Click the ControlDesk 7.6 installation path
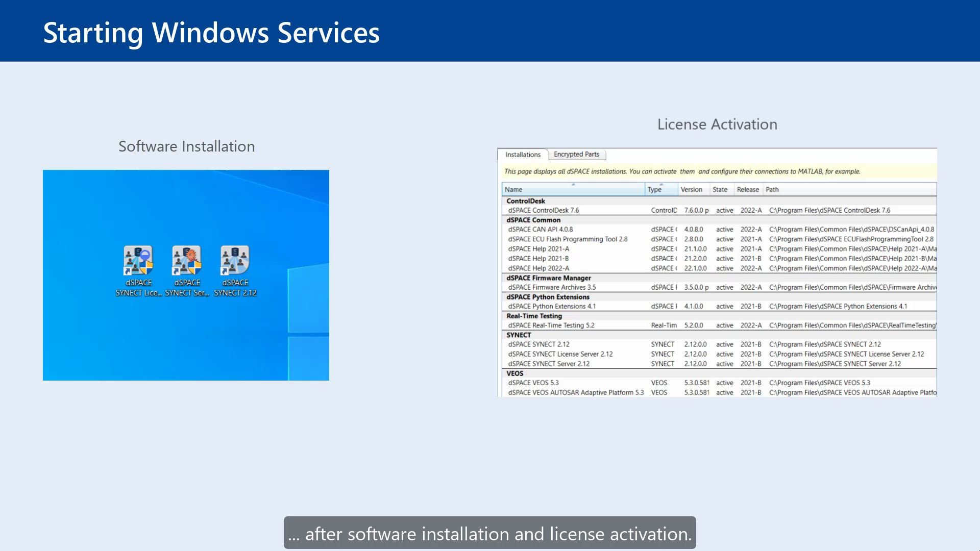Image resolution: width=980 pixels, height=551 pixels. (829, 210)
